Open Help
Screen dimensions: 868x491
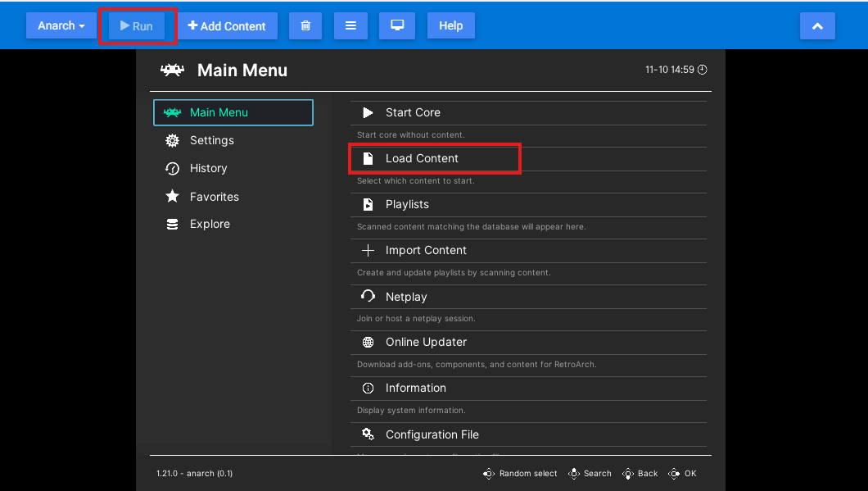pyautogui.click(x=450, y=25)
